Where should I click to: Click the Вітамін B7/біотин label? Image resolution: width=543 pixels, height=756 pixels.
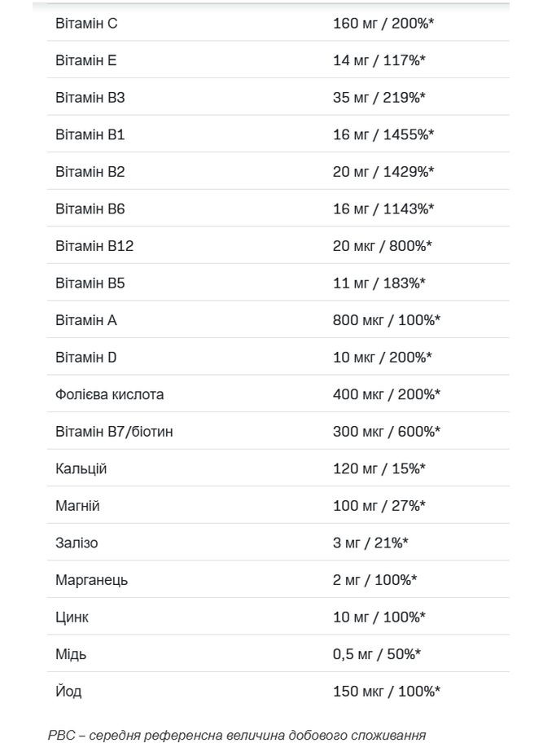tap(114, 431)
